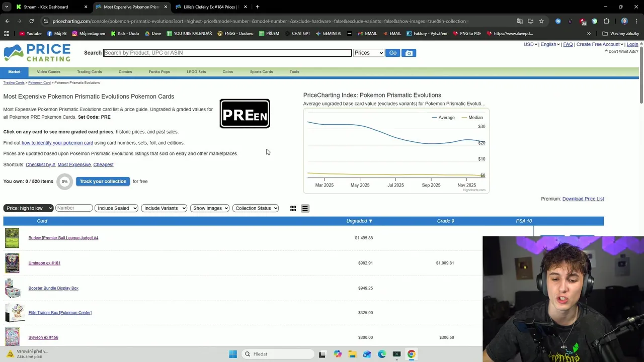Select the Trading Cards nav tab

click(x=90, y=72)
